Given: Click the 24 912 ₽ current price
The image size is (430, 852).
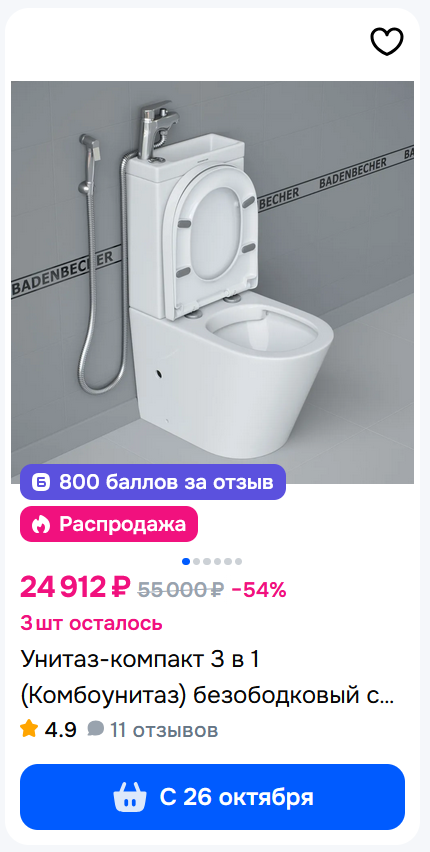Looking at the screenshot, I should coord(76,588).
